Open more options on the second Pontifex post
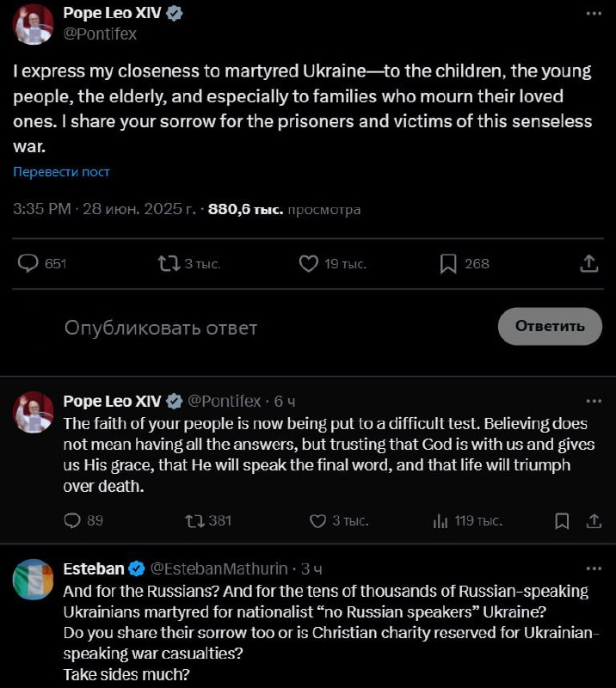The image size is (616, 688). [593, 401]
